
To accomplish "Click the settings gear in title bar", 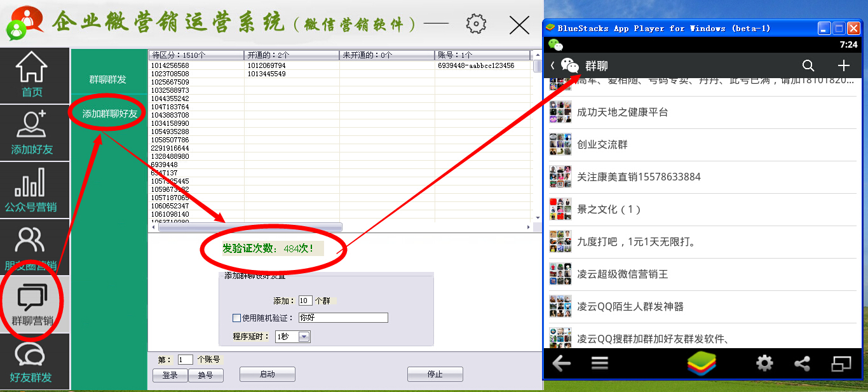I will [476, 24].
